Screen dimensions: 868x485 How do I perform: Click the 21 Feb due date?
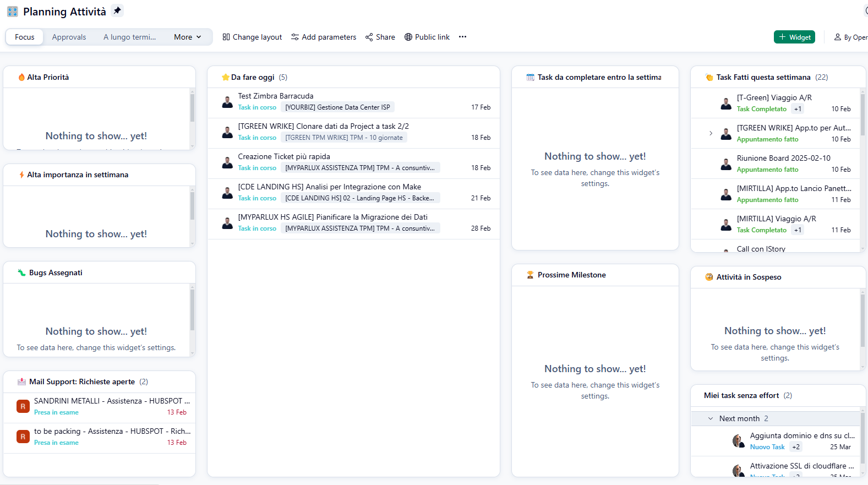coord(481,198)
